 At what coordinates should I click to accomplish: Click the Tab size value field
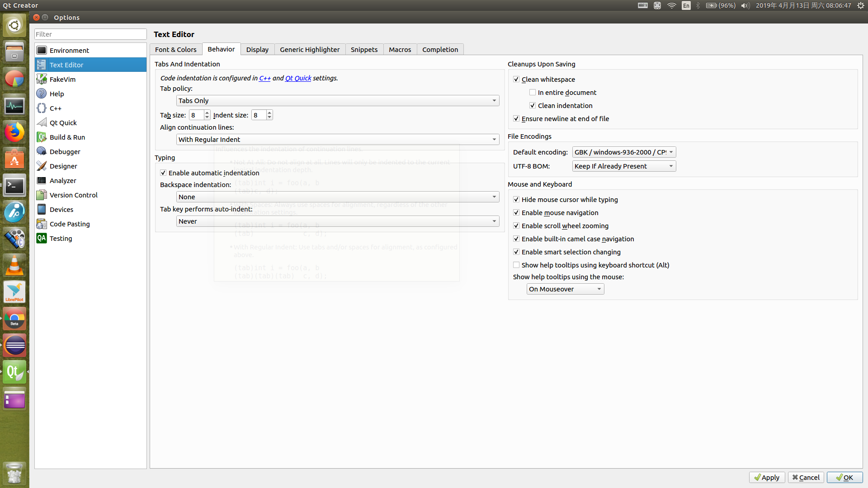point(197,115)
